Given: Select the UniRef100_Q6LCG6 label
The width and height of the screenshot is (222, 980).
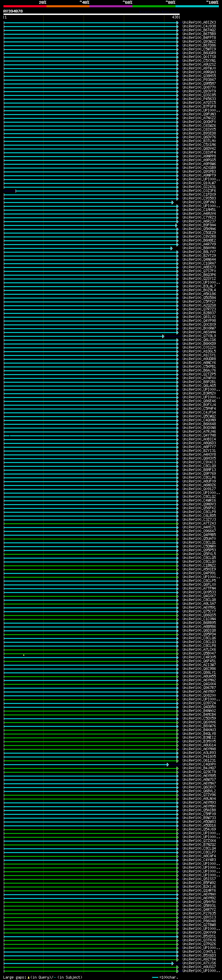Looking at the screenshot, I should pos(199,340).
